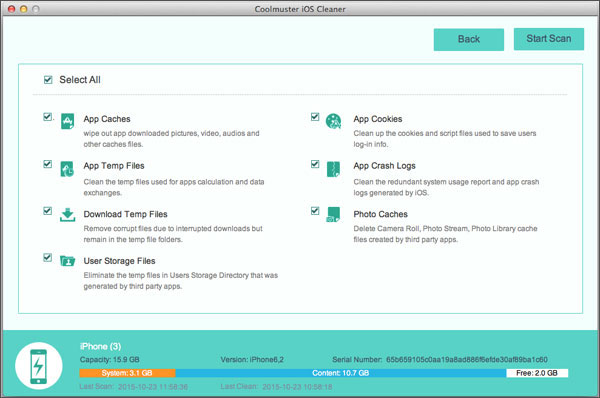The height and width of the screenshot is (398, 600).
Task: Click the 'Delete Camera Roll' description
Action: tap(445, 234)
